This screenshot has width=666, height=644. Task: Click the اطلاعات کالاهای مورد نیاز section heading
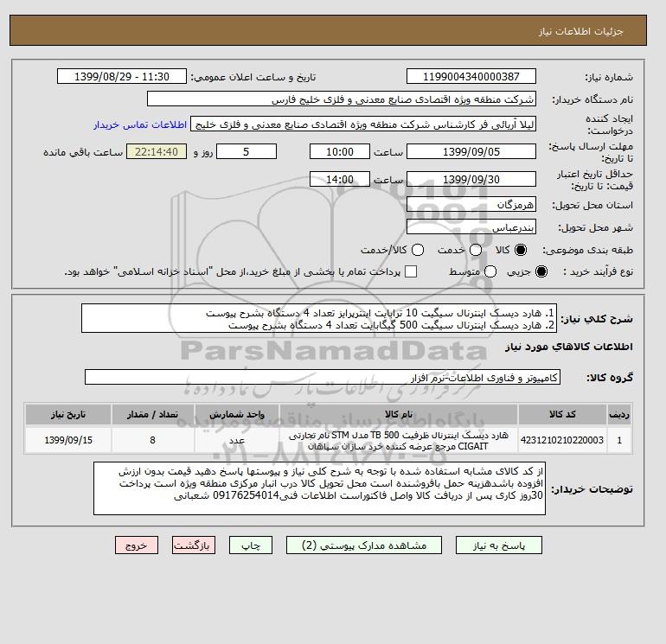(x=569, y=347)
